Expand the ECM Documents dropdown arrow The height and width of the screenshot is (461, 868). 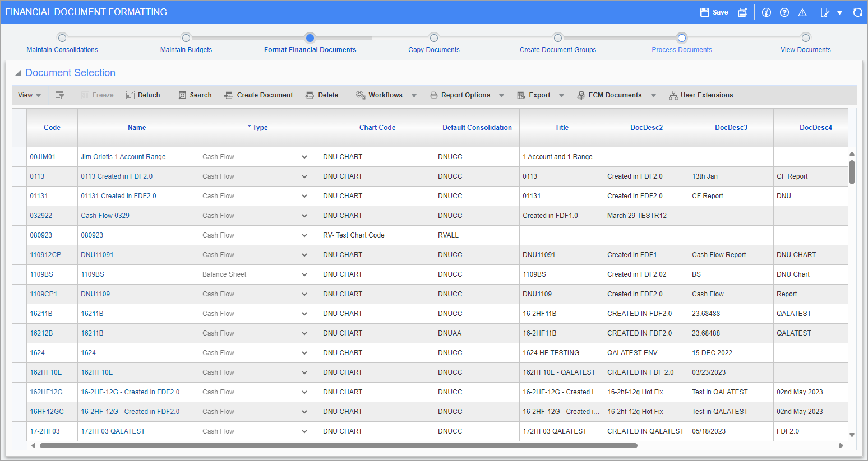coord(653,96)
